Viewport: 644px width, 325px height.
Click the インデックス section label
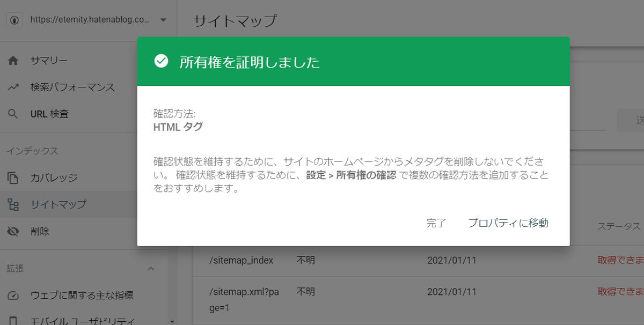33,151
